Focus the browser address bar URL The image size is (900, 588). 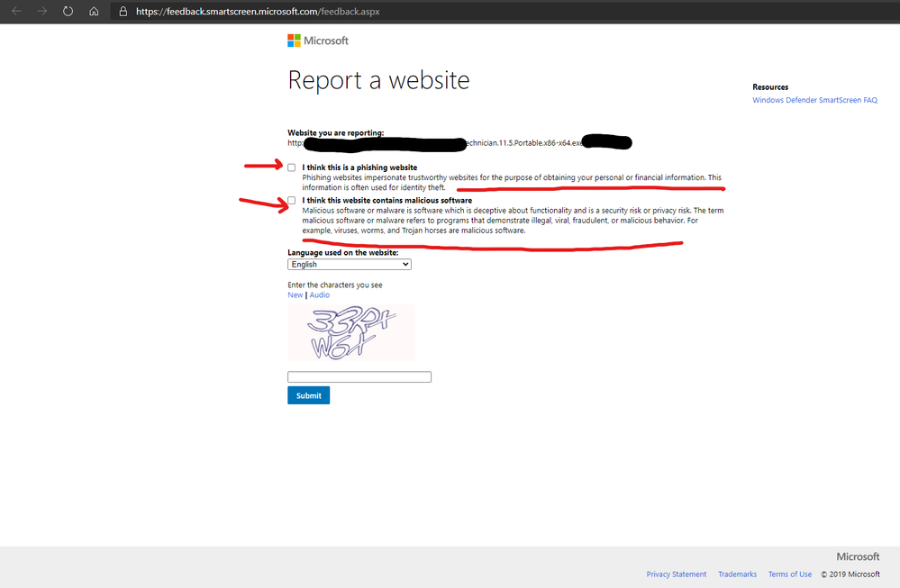tap(258, 12)
